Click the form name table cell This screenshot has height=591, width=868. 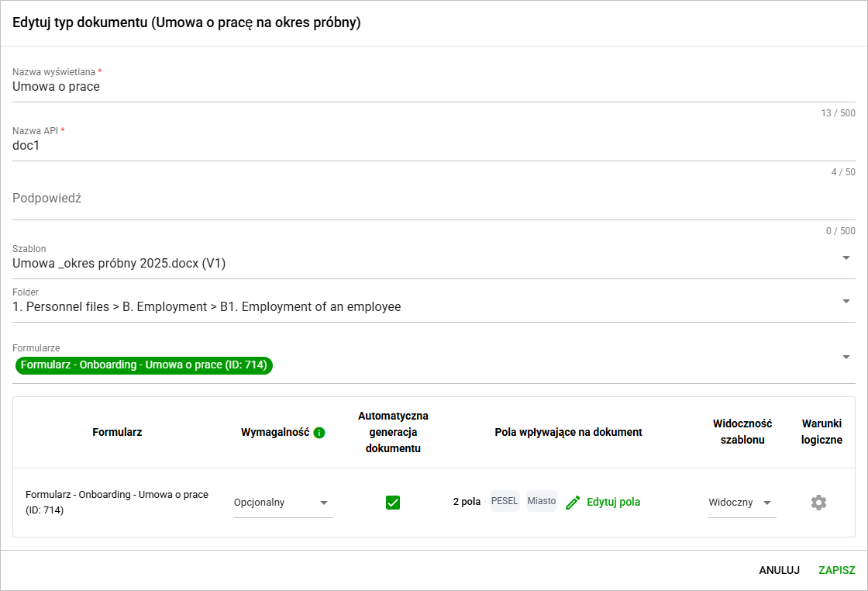(117, 503)
